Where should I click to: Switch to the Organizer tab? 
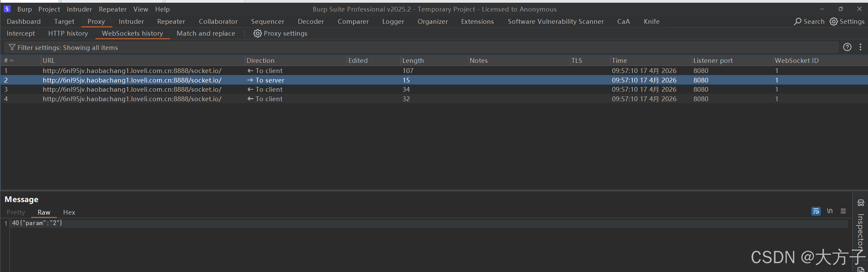[x=433, y=21]
